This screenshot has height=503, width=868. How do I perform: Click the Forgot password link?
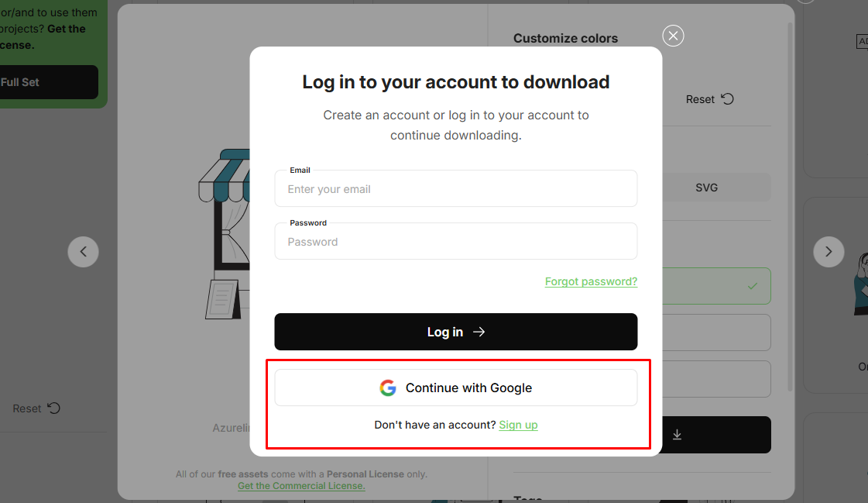coord(591,281)
